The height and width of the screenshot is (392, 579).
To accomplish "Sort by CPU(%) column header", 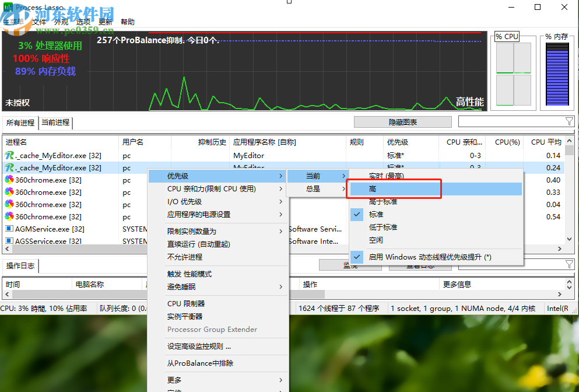I will click(x=504, y=142).
